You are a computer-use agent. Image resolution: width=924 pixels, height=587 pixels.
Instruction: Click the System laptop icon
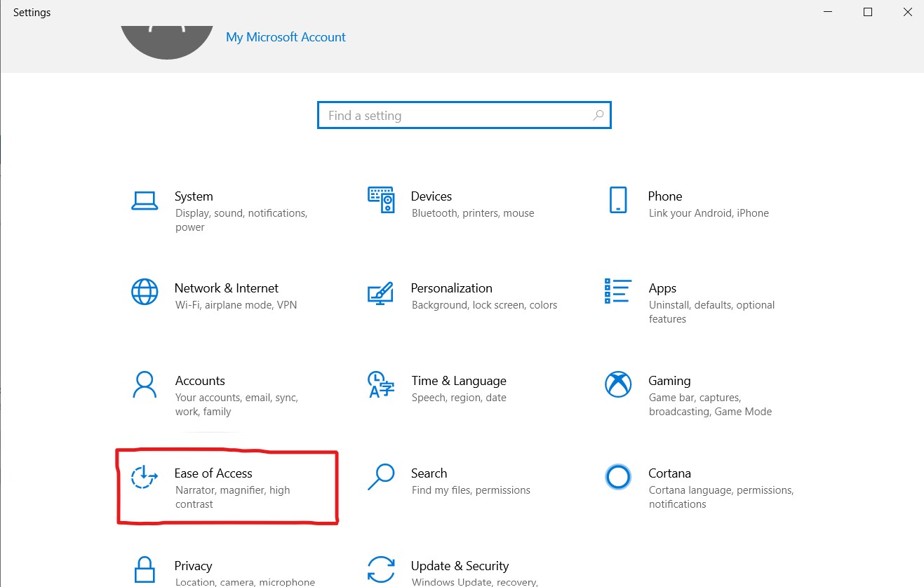pos(145,201)
